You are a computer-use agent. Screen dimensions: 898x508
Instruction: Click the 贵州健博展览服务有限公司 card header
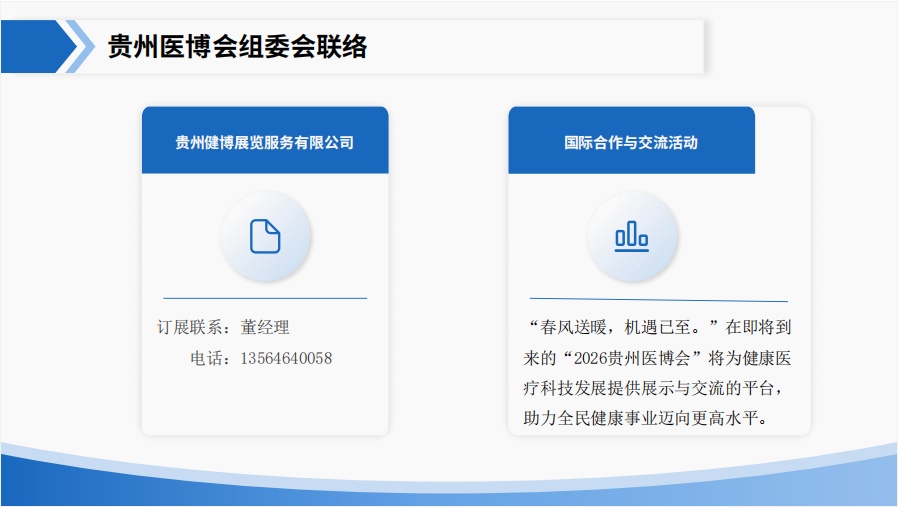[x=264, y=141]
